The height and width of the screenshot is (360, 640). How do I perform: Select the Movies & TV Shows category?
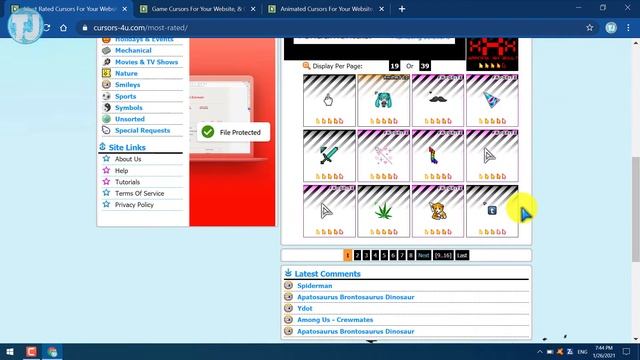(147, 62)
